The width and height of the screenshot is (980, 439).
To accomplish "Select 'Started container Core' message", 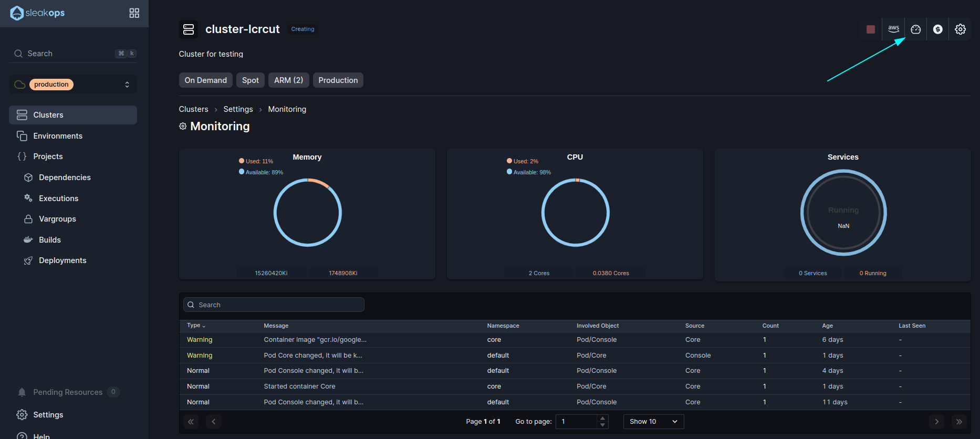I will click(299, 386).
